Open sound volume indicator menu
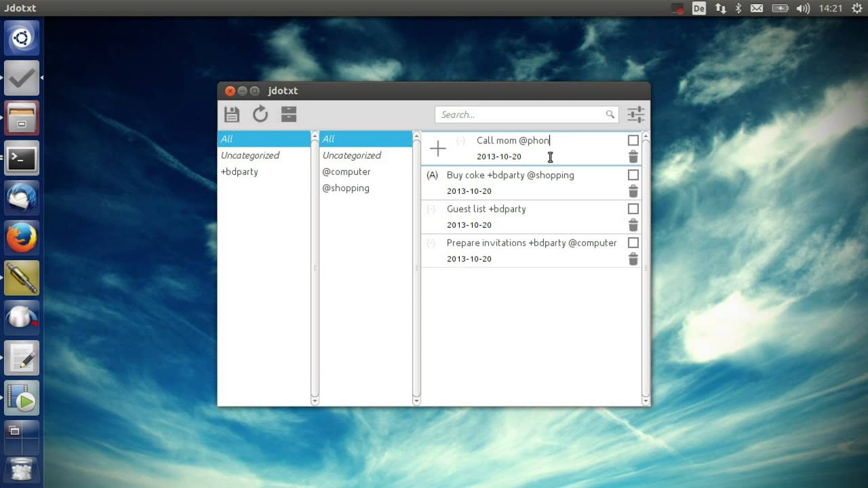Image resolution: width=868 pixels, height=488 pixels. (803, 8)
